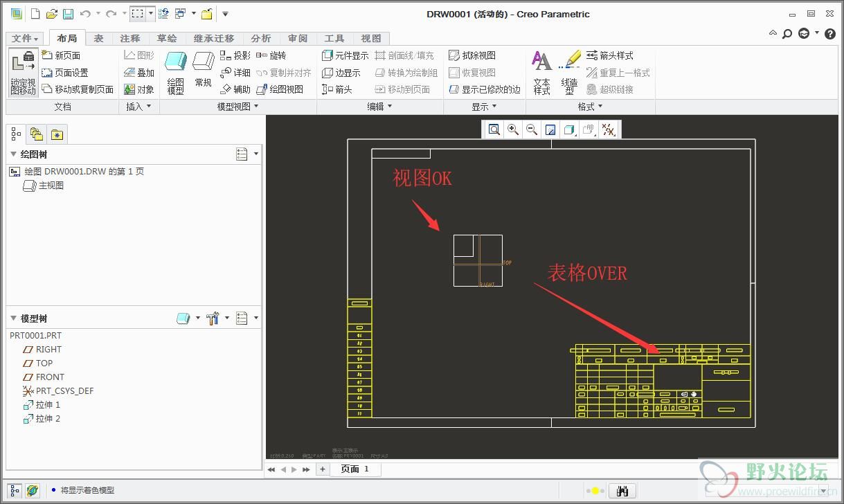Image resolution: width=844 pixels, height=504 pixels.
Task: Click 边显示 edge display
Action: pos(341,73)
